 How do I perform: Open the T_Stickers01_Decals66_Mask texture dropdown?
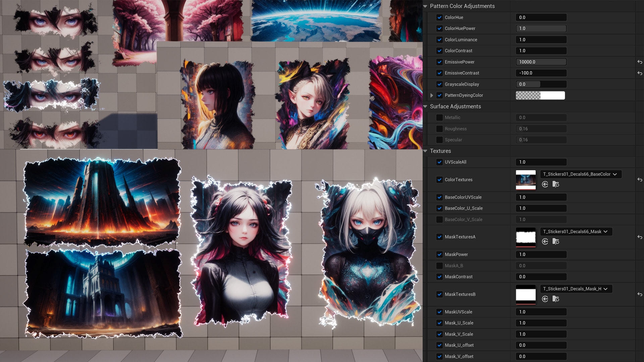(576, 232)
